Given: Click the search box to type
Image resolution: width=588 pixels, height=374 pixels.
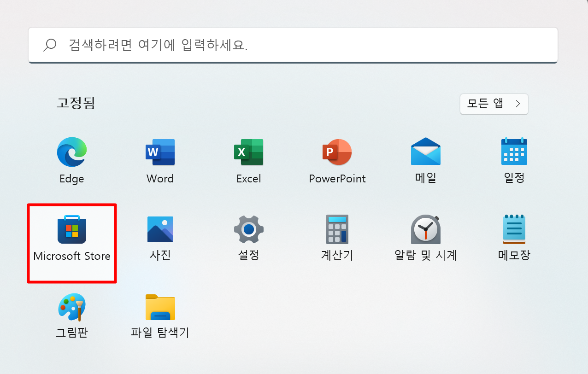Looking at the screenshot, I should (293, 45).
